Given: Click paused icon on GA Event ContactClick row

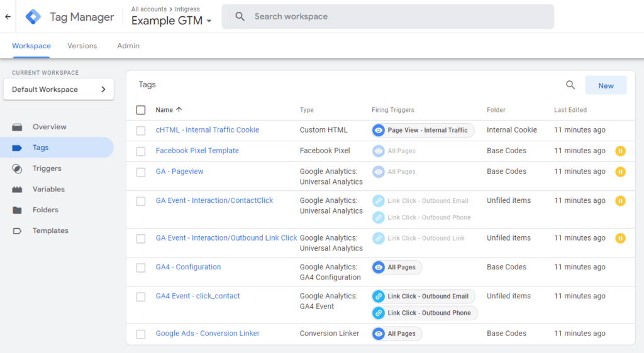Looking at the screenshot, I should (620, 201).
